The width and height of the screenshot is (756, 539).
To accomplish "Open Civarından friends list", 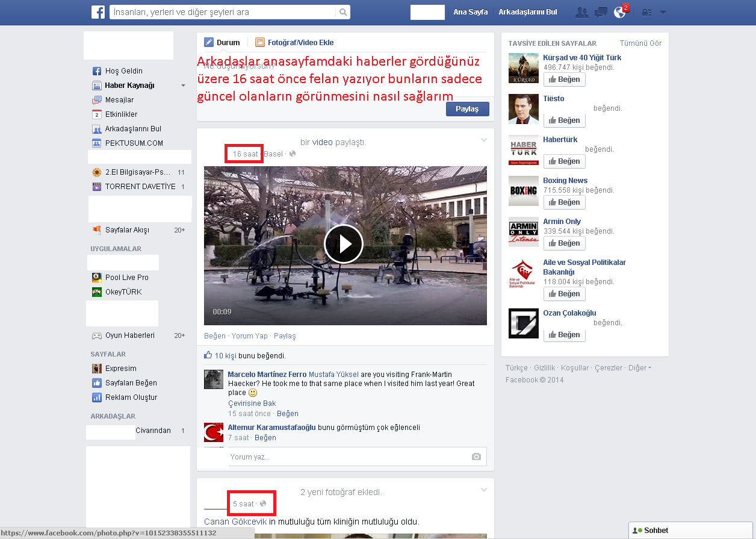I will (x=153, y=431).
